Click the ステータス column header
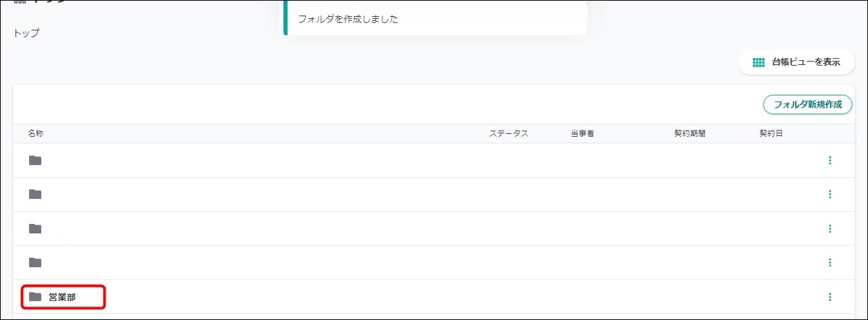The width and height of the screenshot is (868, 320). [508, 134]
